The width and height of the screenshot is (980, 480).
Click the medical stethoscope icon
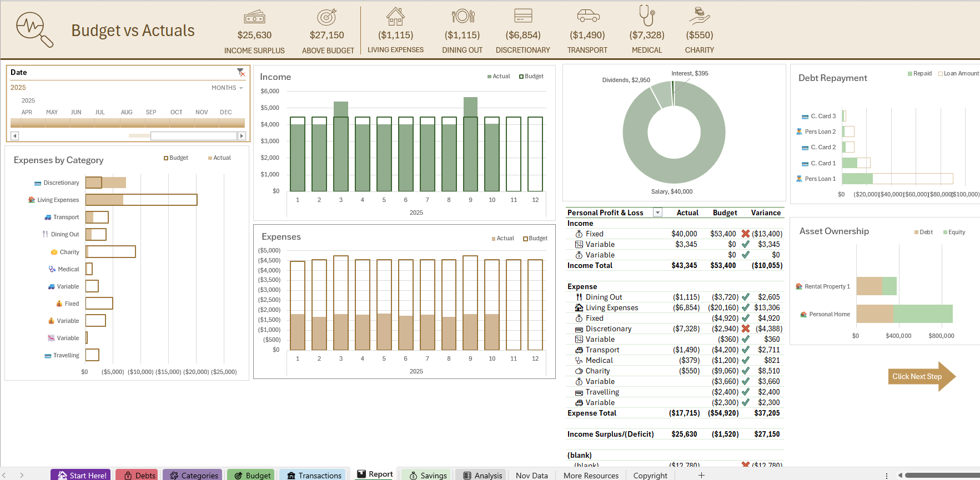(647, 16)
